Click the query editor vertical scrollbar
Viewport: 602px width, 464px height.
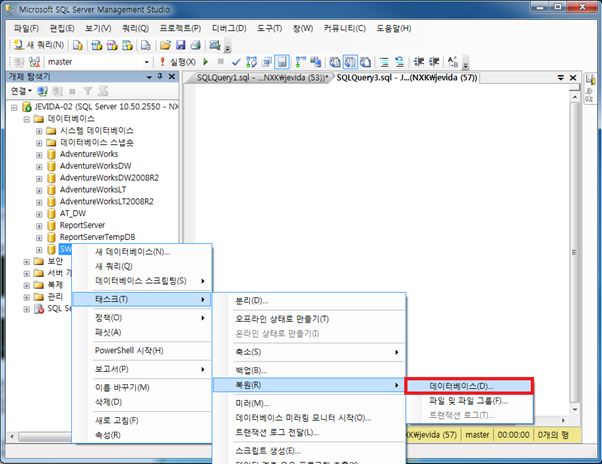point(574,251)
